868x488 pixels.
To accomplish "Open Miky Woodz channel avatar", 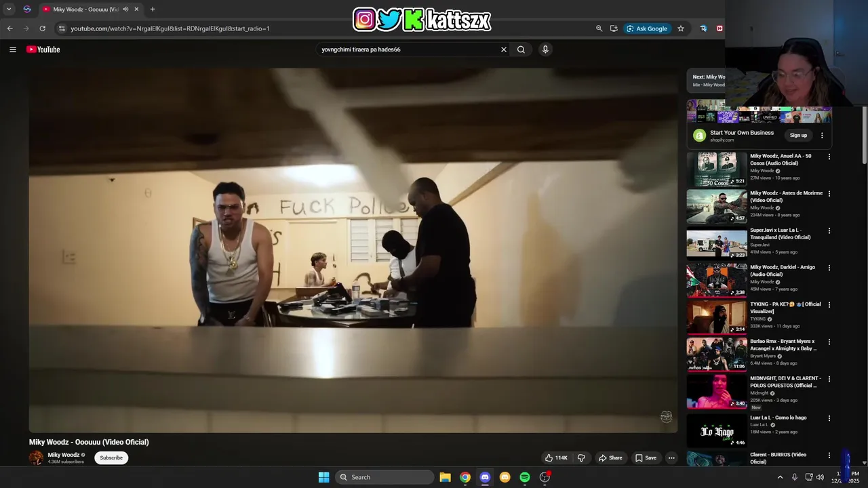I will 36,458.
